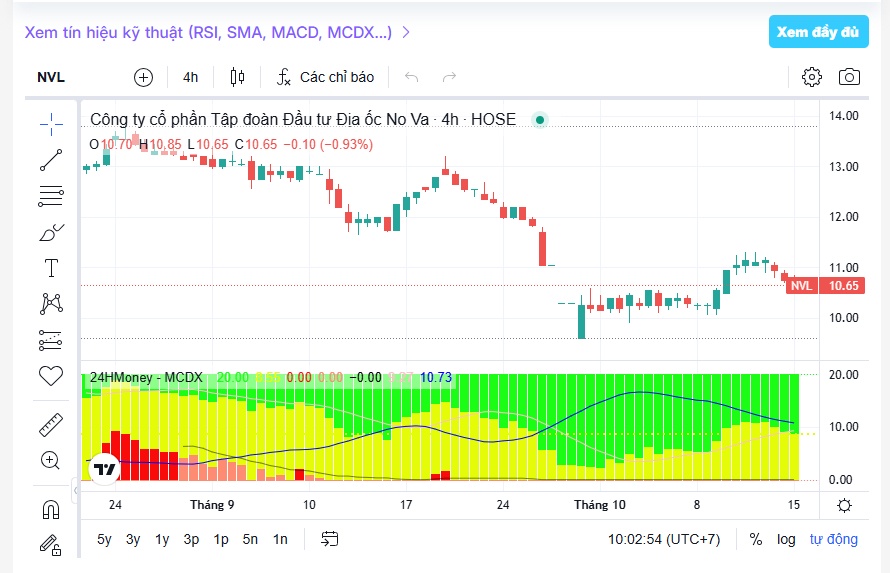
Task: Select the 5n time range
Action: [250, 539]
